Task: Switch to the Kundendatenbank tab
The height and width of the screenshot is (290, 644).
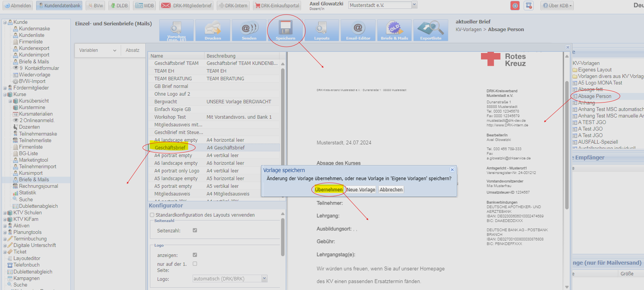Action: 59,5
